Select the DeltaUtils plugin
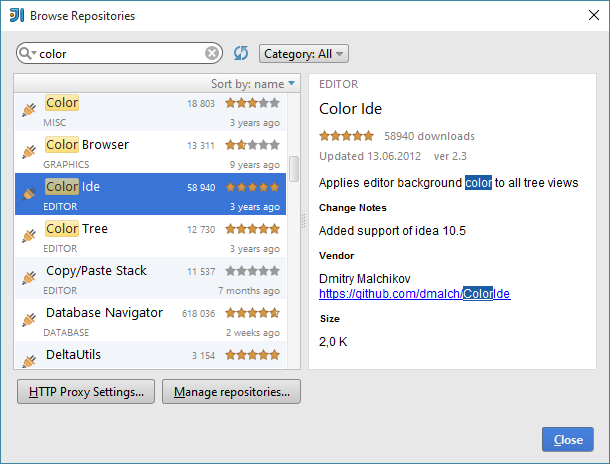This screenshot has height=464, width=610. pos(150,355)
